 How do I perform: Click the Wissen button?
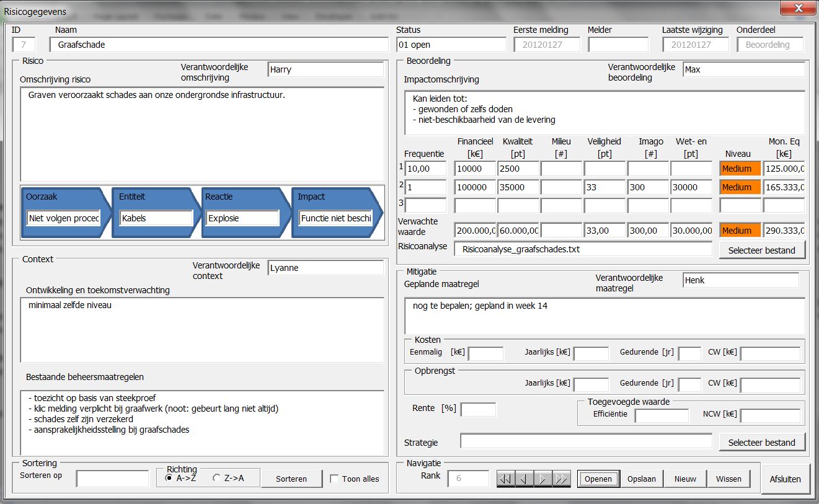coord(728,479)
